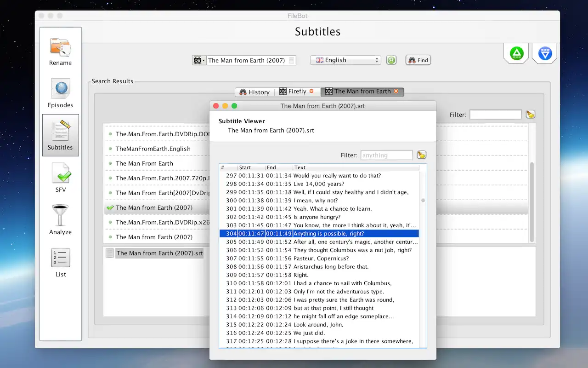Select The Man from Earth tab
Screen dimensions: 588x368
point(362,92)
